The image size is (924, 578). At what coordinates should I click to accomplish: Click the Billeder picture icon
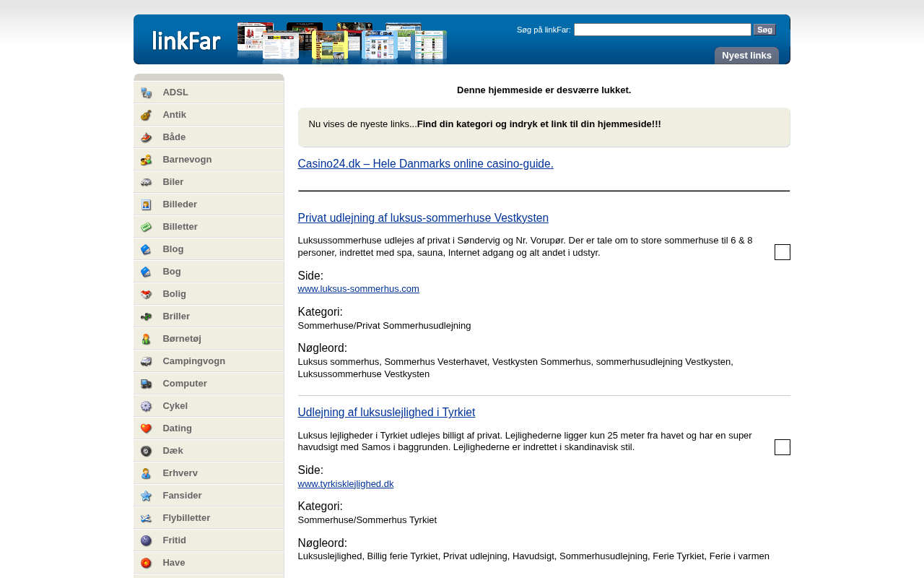click(147, 204)
